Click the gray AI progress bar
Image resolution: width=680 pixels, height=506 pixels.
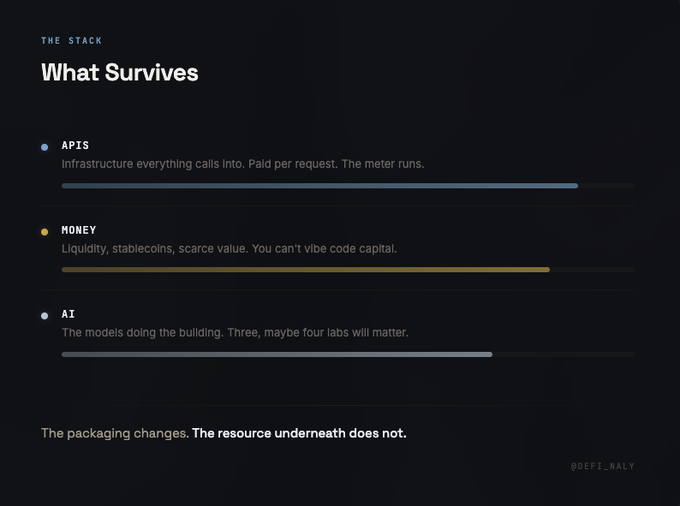click(276, 354)
